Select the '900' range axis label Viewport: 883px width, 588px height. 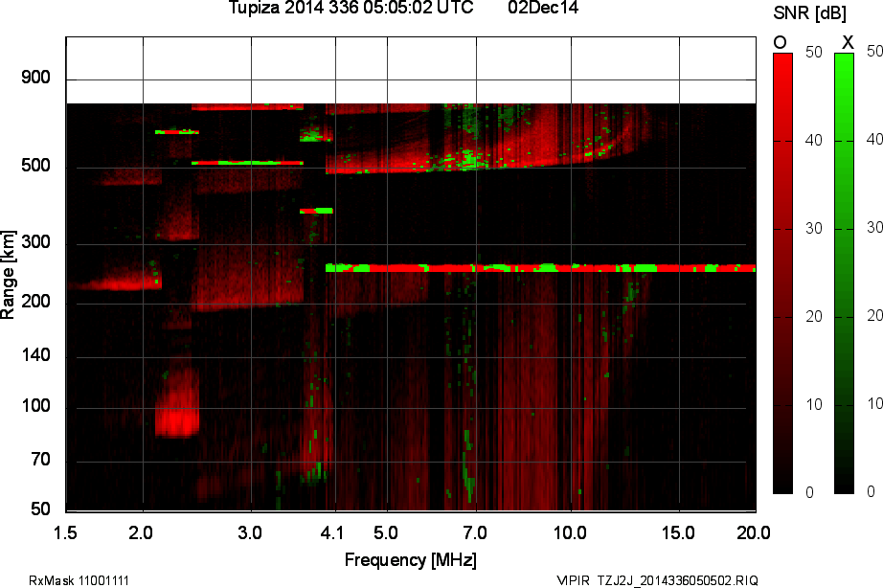click(36, 78)
